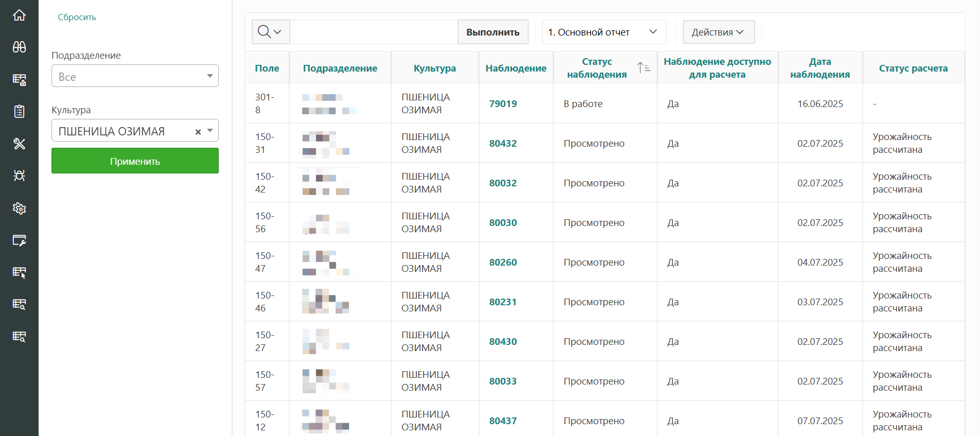
Task: Open the report selector '1. Основной отчет'
Action: (603, 32)
